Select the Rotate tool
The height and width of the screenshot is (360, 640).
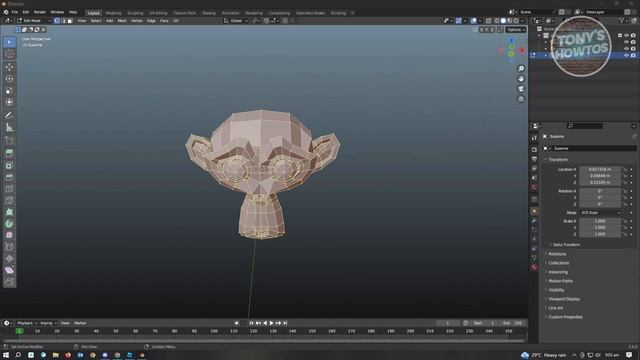9,79
